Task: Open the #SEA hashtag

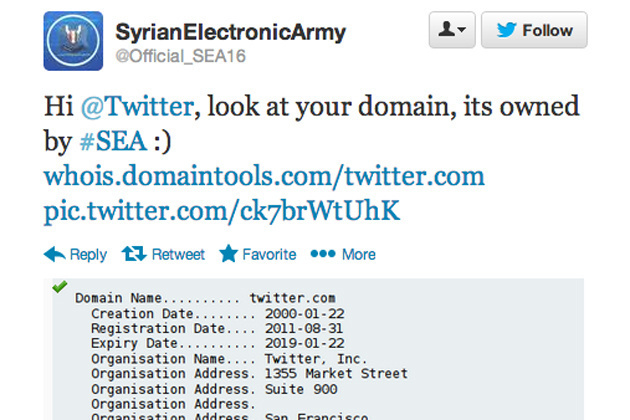Action: coord(113,141)
